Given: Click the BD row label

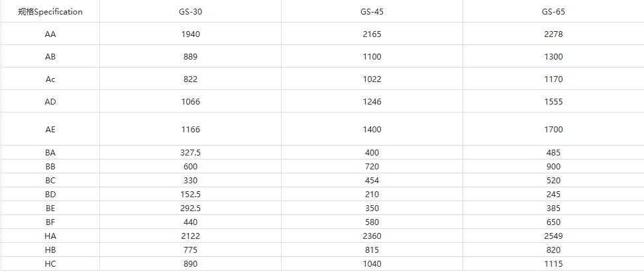Looking at the screenshot, I should [x=50, y=194].
